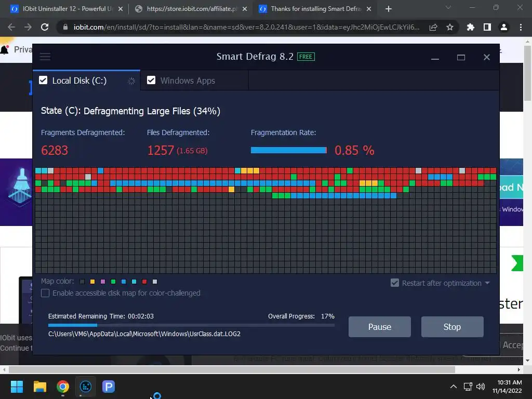Screen dimensions: 532x399
Task: Toggle the Local Disk (C:) checkbox
Action: 43,81
